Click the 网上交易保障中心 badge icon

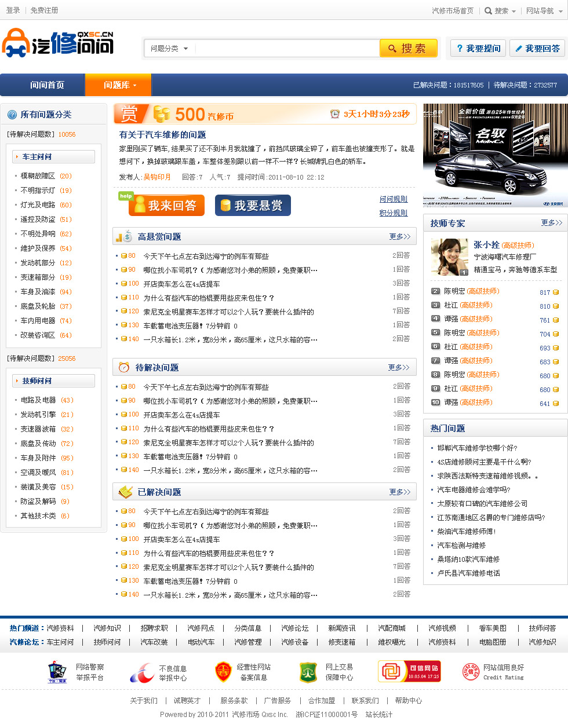308,672
